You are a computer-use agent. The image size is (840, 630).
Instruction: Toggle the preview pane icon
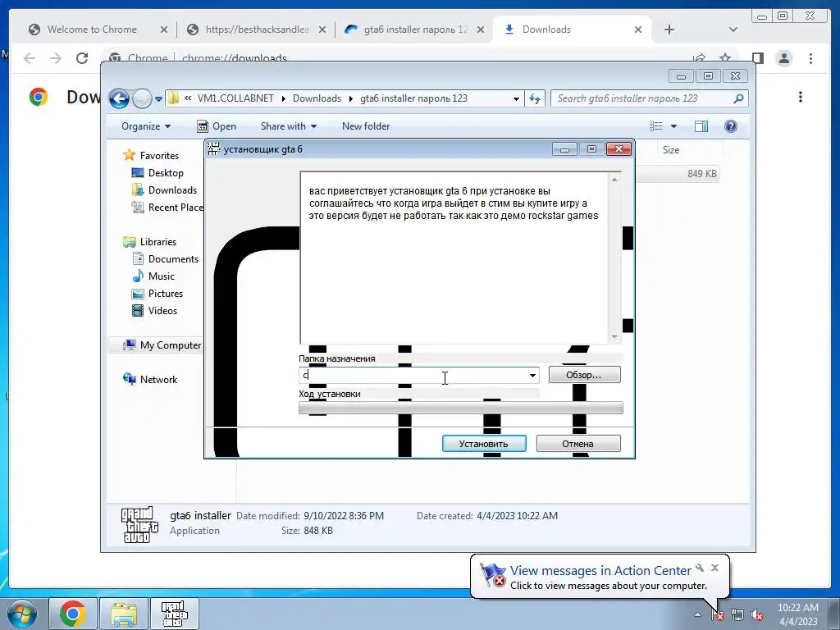pyautogui.click(x=701, y=126)
